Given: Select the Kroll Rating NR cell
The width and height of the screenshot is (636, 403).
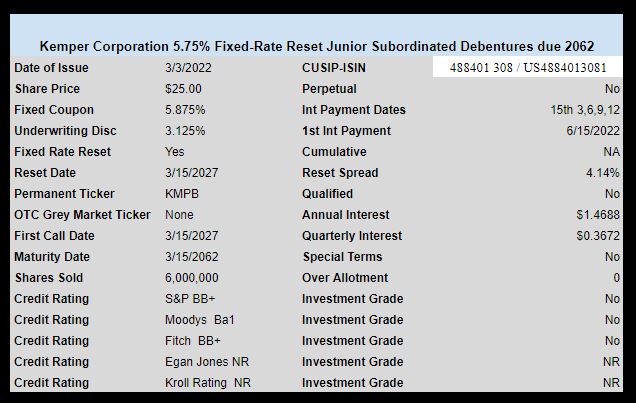Looking at the screenshot, I should pos(208,383).
